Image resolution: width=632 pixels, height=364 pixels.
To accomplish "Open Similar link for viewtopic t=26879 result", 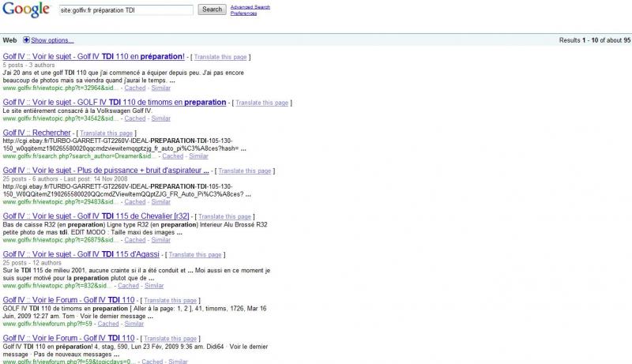I will [x=161, y=239].
